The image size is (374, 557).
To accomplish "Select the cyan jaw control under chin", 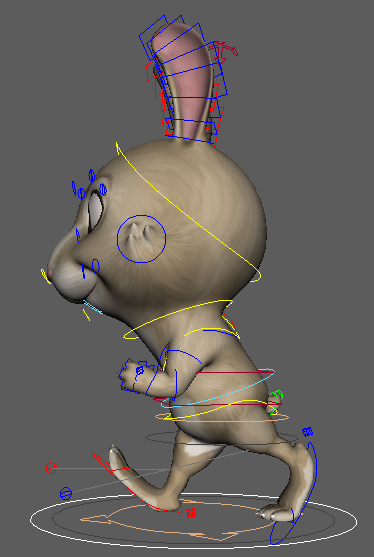I will coord(92,307).
